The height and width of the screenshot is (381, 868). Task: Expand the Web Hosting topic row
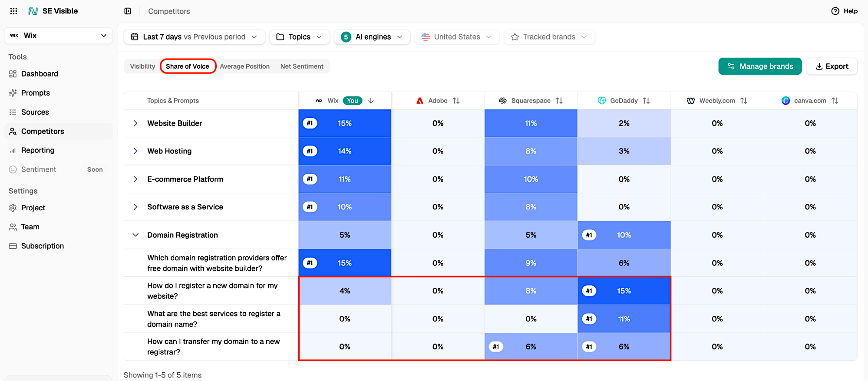135,151
